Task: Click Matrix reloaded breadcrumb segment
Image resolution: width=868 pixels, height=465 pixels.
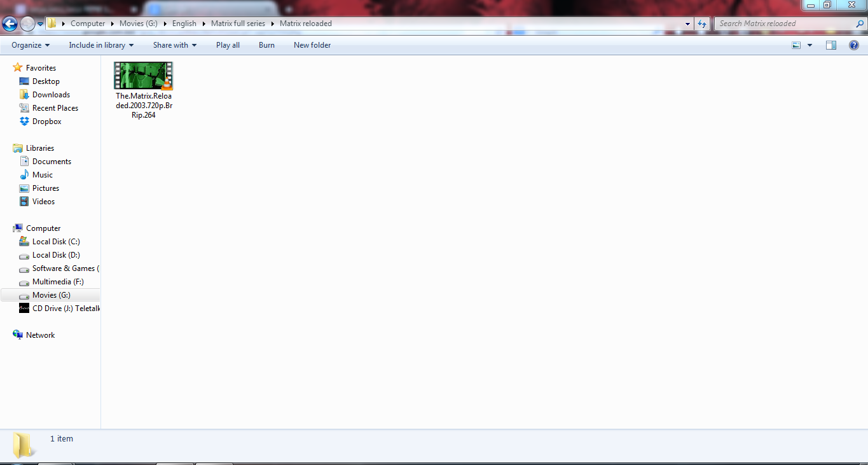Action: (x=306, y=24)
